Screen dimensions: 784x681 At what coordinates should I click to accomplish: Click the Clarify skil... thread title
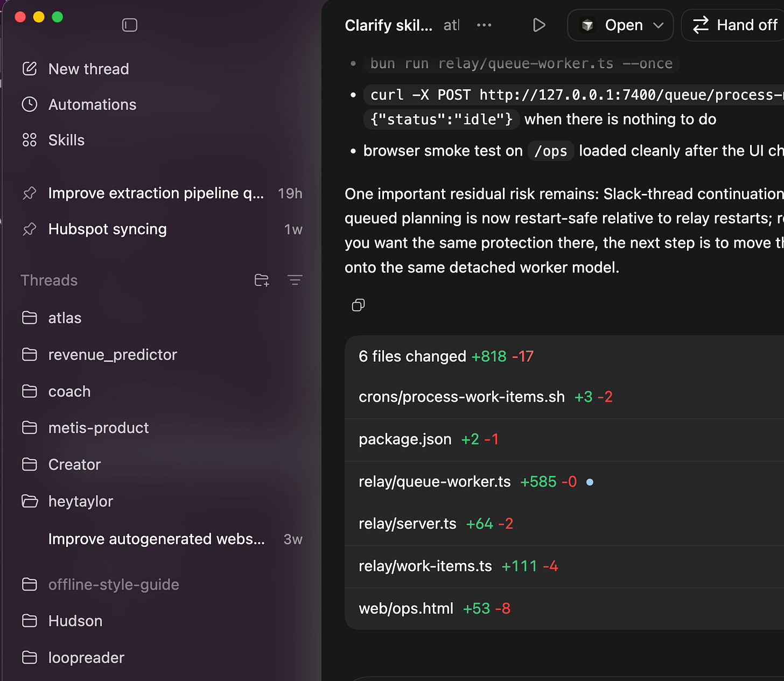tap(389, 25)
